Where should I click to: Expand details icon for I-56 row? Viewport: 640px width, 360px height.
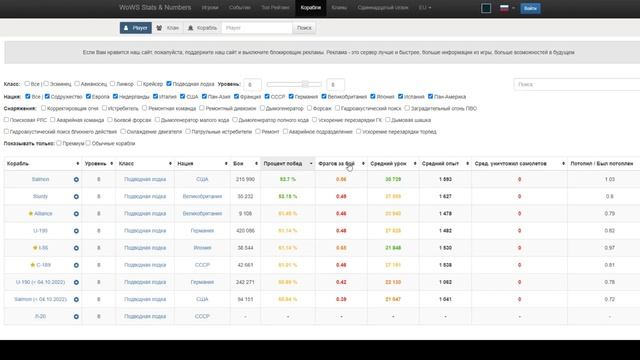[x=76, y=248]
